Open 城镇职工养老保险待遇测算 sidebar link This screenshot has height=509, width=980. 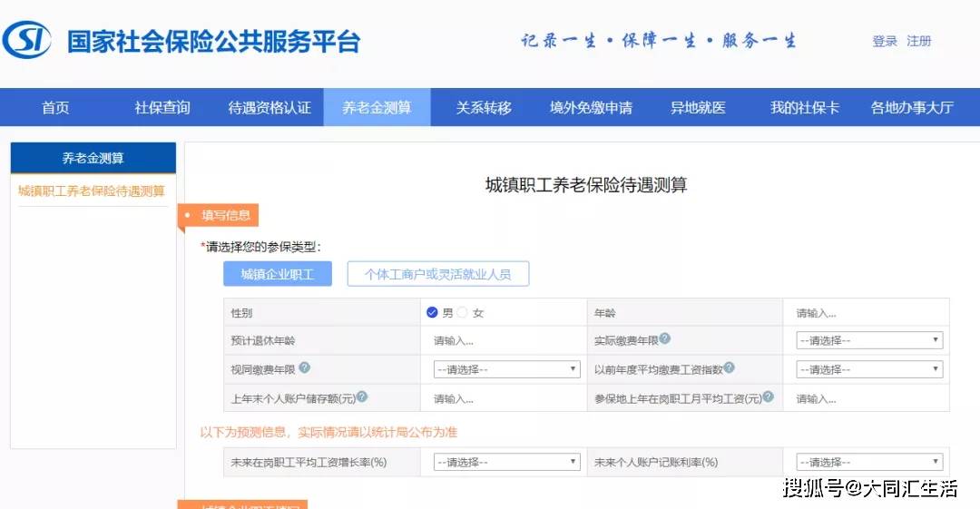click(x=92, y=191)
